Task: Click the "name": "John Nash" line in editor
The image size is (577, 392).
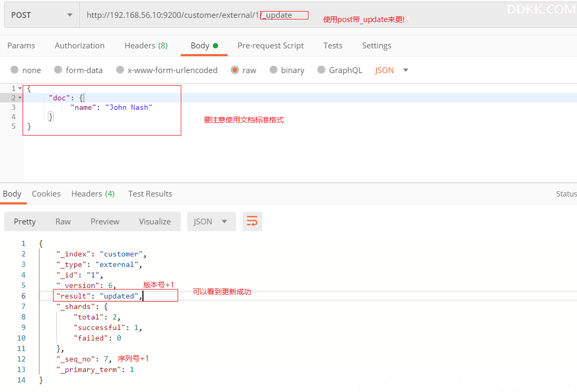Action: coord(111,108)
